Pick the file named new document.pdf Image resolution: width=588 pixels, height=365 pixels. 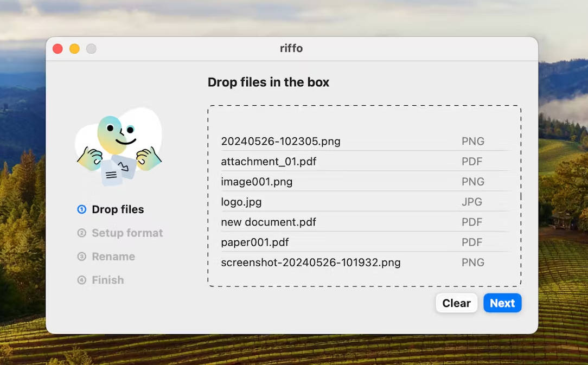pos(269,222)
